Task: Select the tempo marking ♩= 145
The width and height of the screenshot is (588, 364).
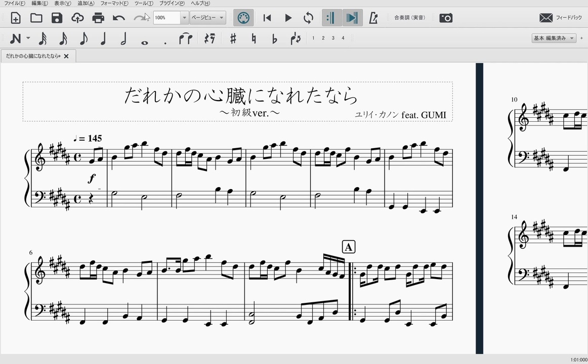Action: point(88,138)
